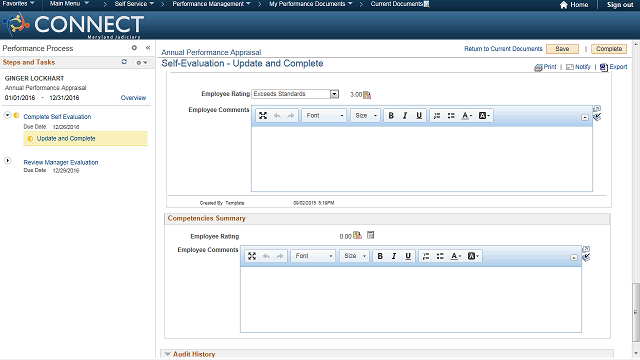Toggle italic in the first comments editor

405,116
